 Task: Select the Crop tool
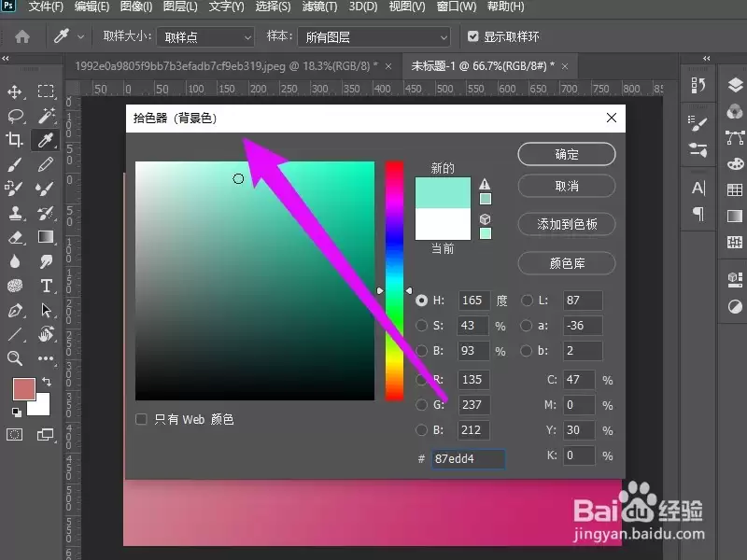click(x=14, y=139)
